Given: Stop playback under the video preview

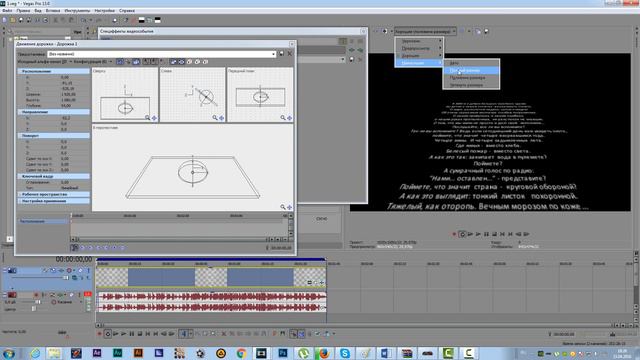Looking at the screenshot, I should click(494, 234).
